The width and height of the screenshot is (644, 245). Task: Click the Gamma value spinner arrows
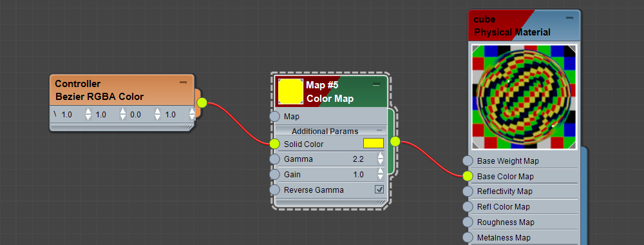point(381,159)
